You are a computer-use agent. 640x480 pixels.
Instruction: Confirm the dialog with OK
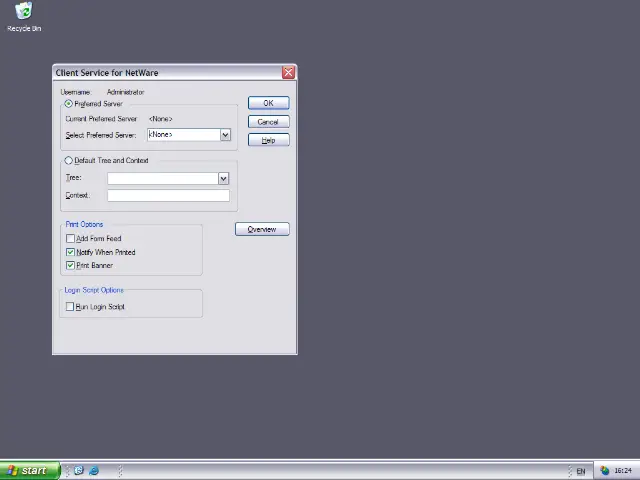click(269, 103)
